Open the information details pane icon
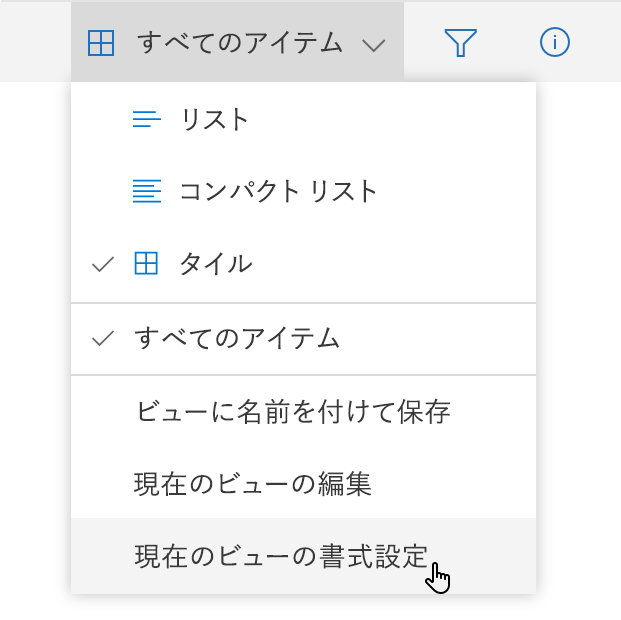This screenshot has width=621, height=620. click(x=554, y=42)
